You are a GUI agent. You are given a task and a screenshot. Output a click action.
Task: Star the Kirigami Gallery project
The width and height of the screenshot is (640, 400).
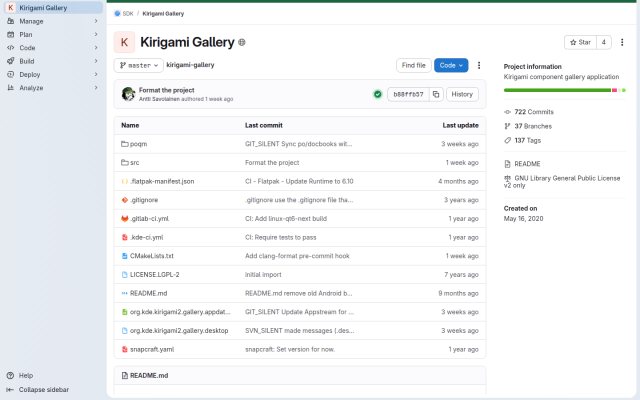(x=580, y=42)
